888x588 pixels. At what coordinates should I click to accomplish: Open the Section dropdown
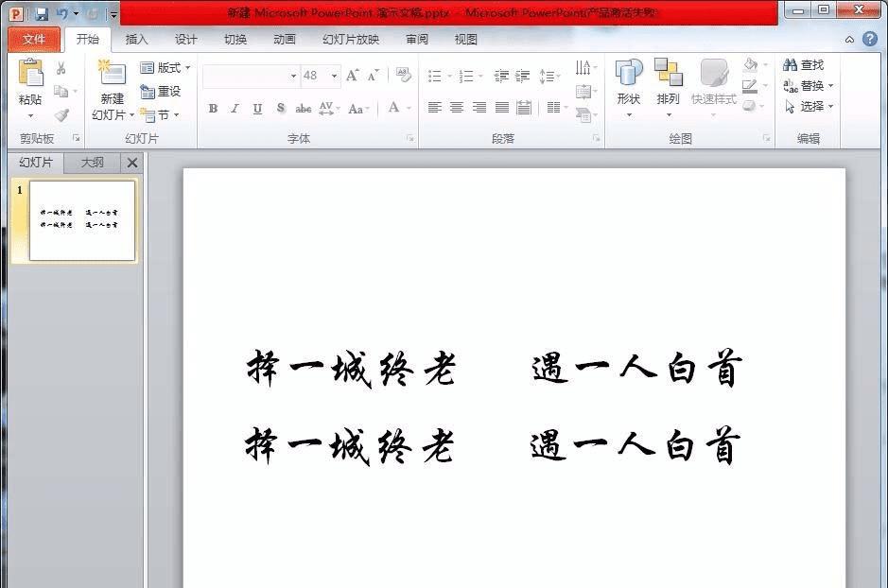click(x=160, y=115)
